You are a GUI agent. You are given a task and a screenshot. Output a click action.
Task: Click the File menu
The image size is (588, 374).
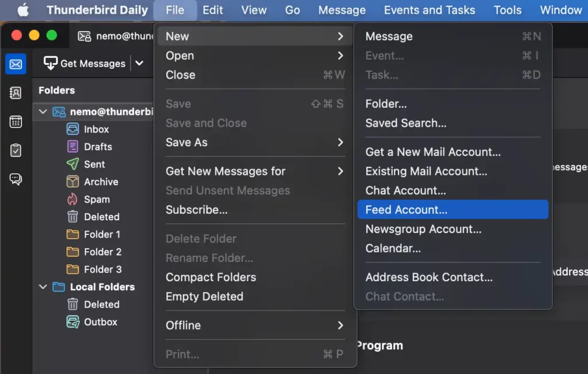(x=175, y=10)
